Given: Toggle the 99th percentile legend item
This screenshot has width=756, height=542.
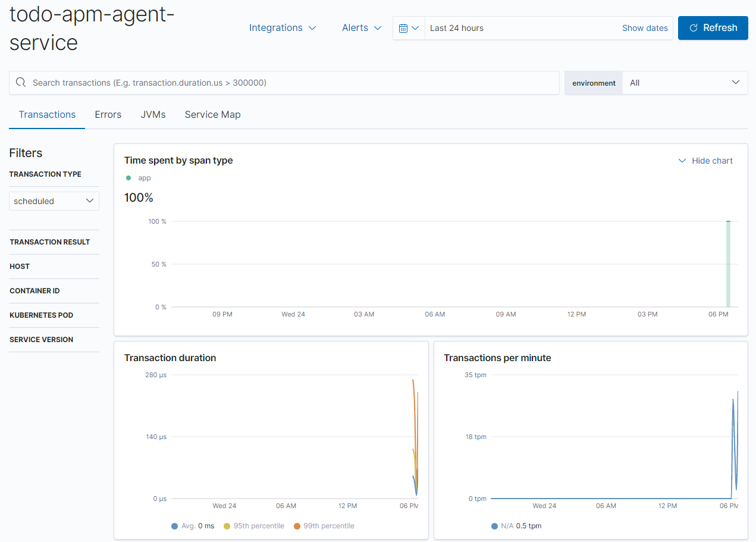Looking at the screenshot, I should pos(324,526).
